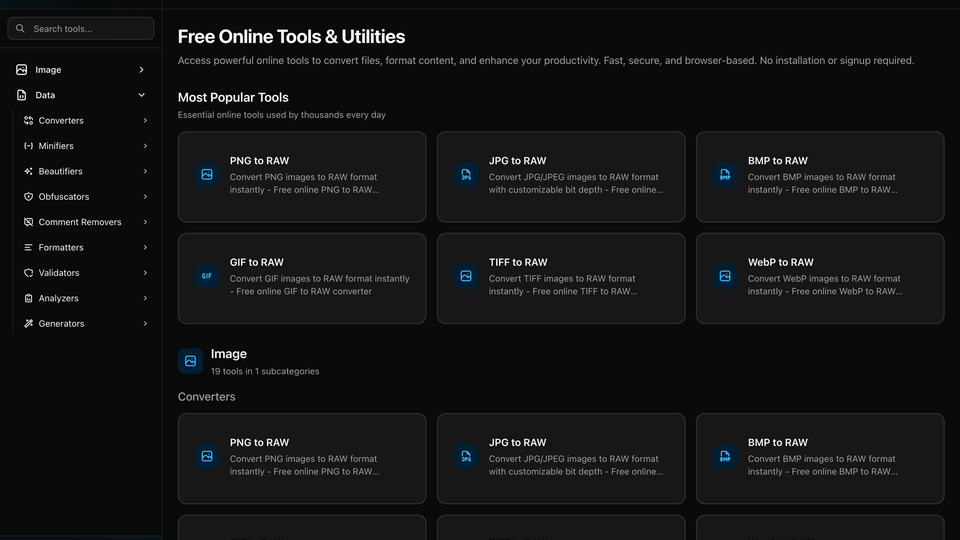Open the Generators sidebar entry
Screen dimensions: 960x540
(85, 324)
